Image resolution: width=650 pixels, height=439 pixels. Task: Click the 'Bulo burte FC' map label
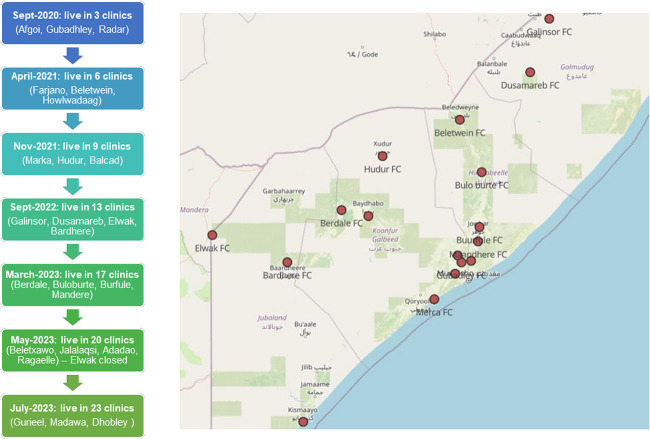(481, 185)
